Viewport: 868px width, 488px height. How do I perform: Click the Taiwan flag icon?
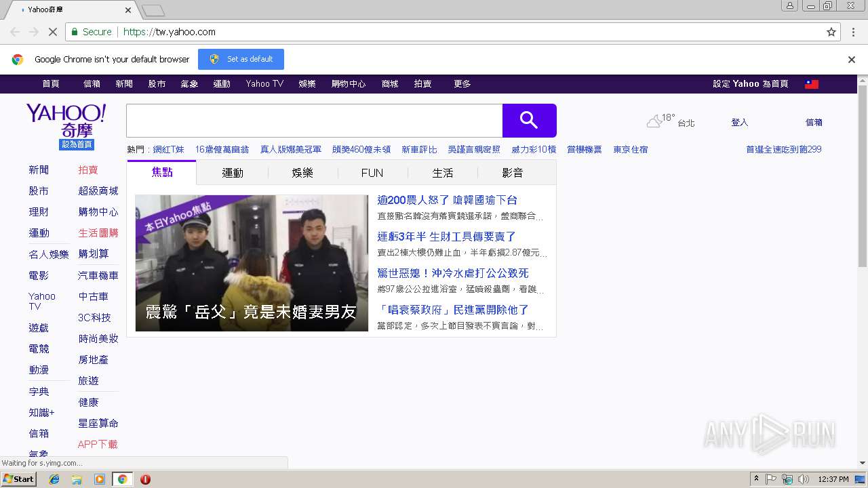tap(812, 84)
